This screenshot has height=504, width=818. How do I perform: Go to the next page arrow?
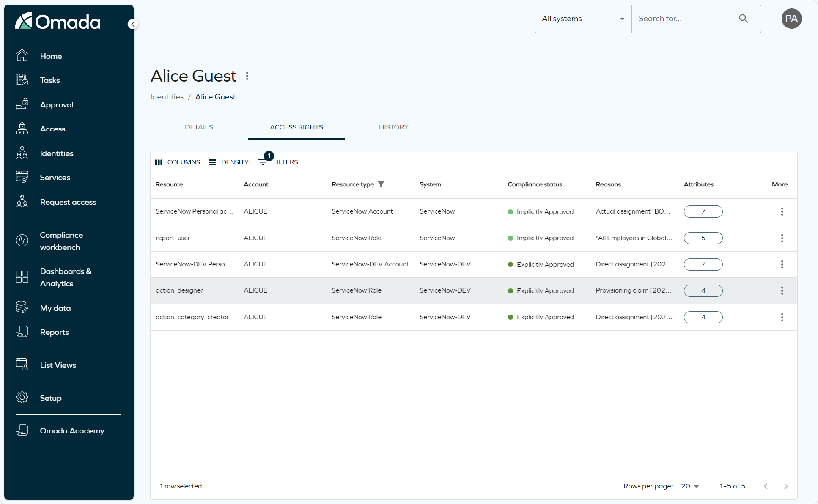[x=786, y=486]
